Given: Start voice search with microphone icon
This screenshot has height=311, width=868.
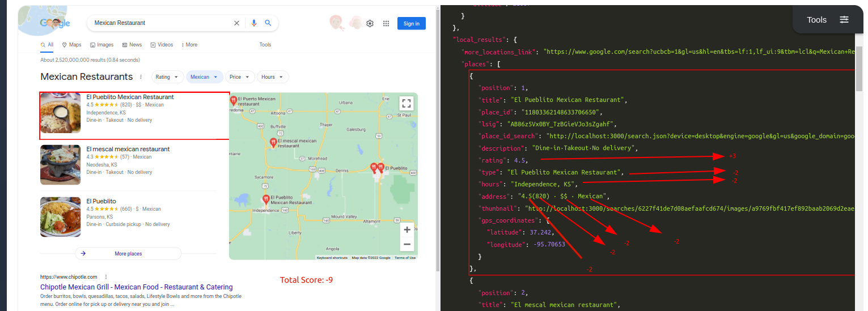Looking at the screenshot, I should tap(253, 23).
